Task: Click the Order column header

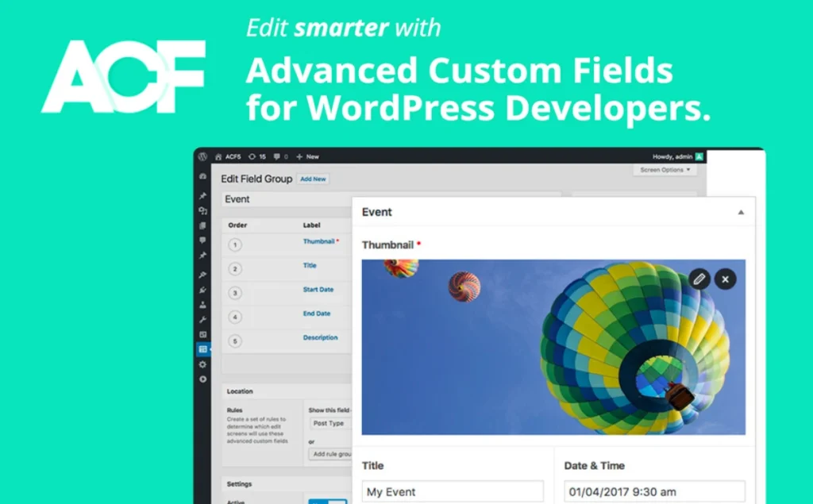Action: tap(237, 225)
